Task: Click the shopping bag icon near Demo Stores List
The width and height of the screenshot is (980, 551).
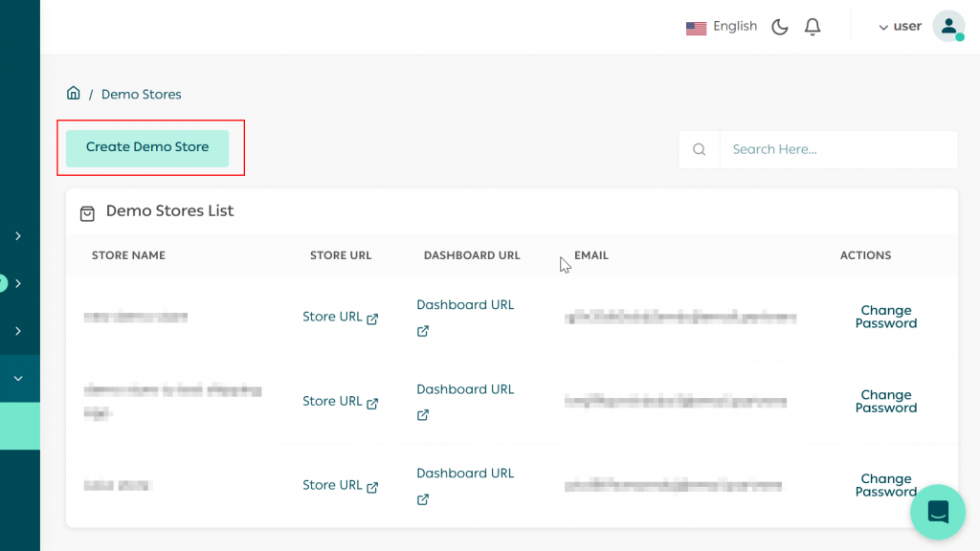Action: coord(89,210)
